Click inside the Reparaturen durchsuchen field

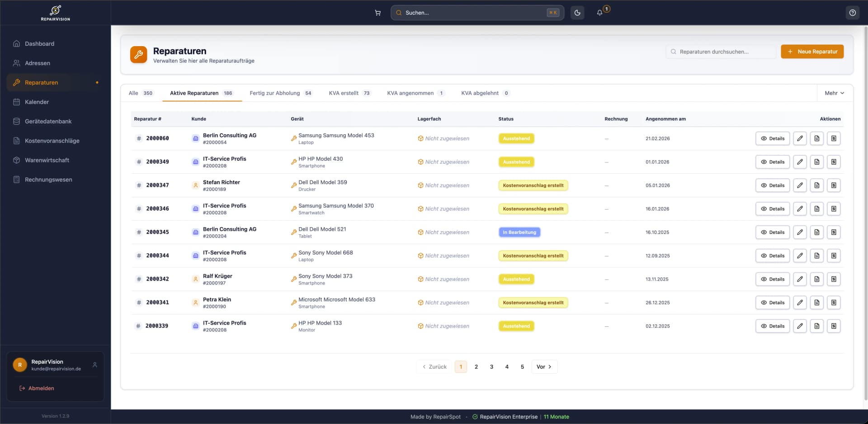tap(721, 52)
